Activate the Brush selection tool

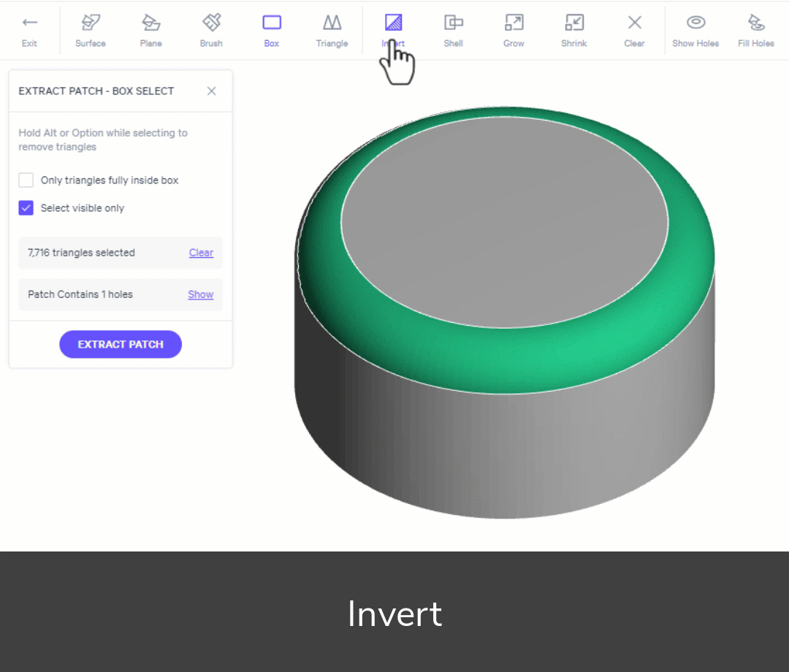pos(211,31)
